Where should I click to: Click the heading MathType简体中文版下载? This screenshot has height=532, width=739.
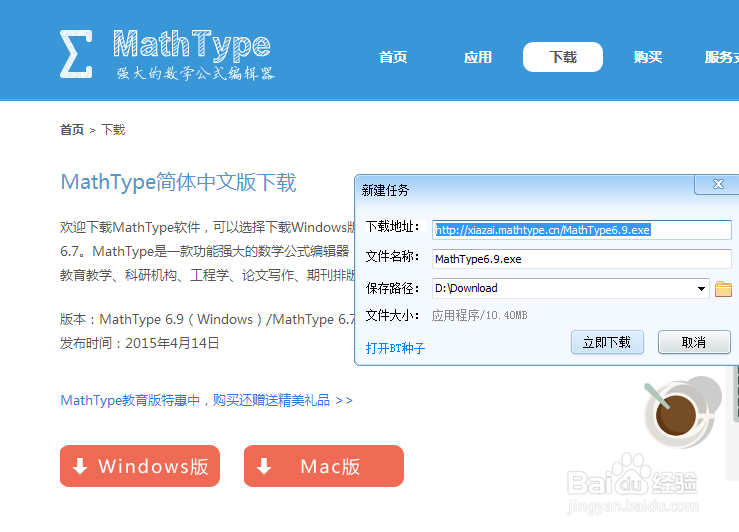(178, 182)
